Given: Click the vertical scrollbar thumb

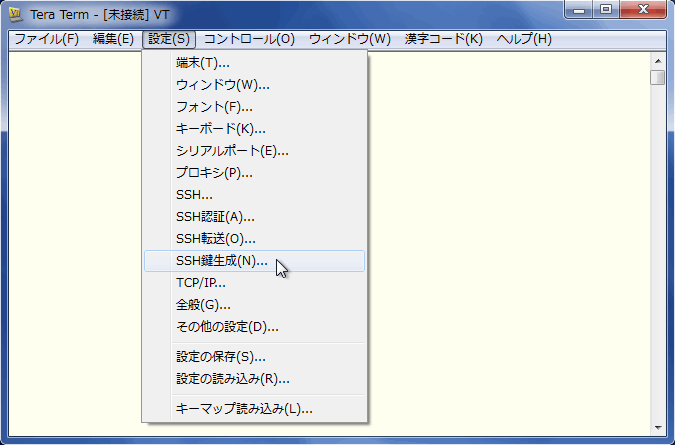Looking at the screenshot, I should 658,77.
